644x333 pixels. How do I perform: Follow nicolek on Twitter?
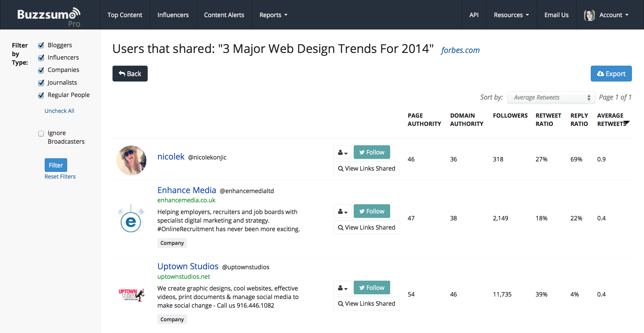point(372,152)
